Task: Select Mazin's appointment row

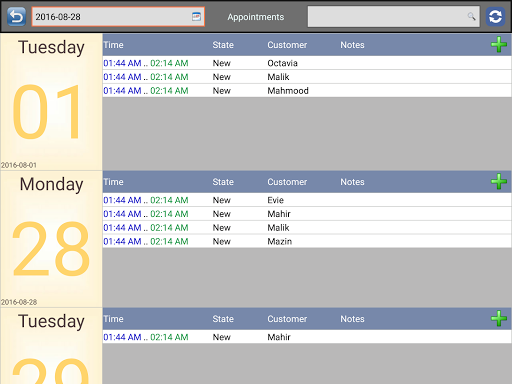Action: pyautogui.click(x=307, y=241)
